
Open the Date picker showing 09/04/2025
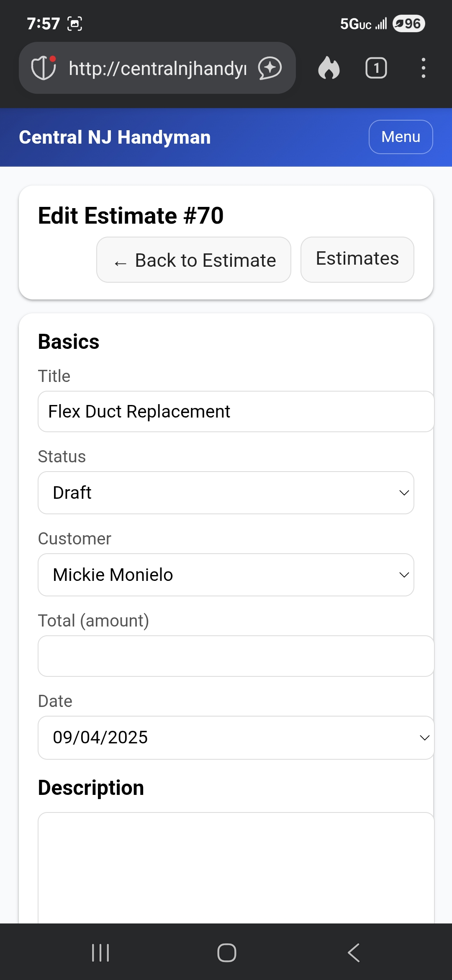(x=236, y=738)
